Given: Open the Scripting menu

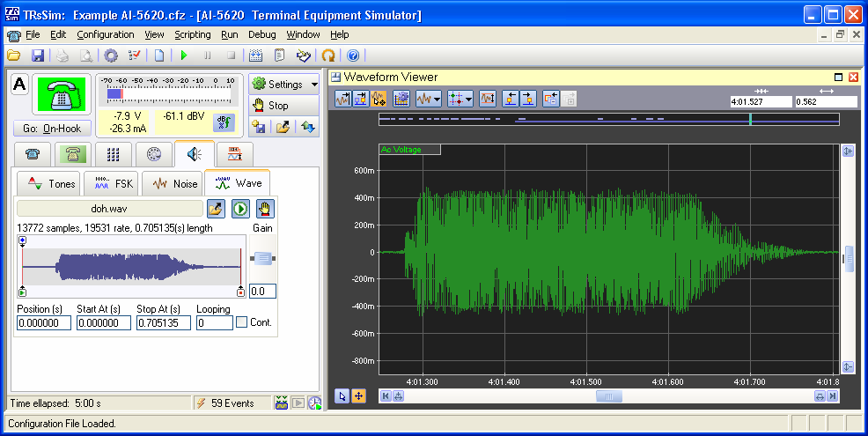Looking at the screenshot, I should 193,34.
